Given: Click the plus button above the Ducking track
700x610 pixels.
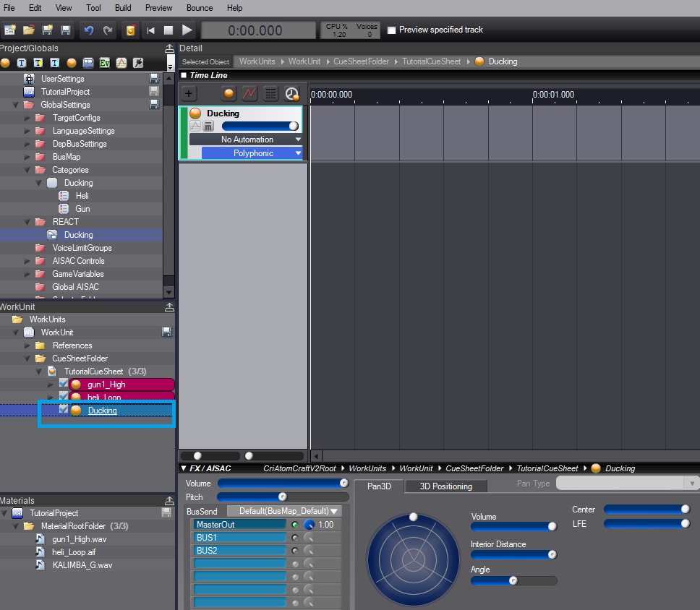Looking at the screenshot, I should [189, 93].
